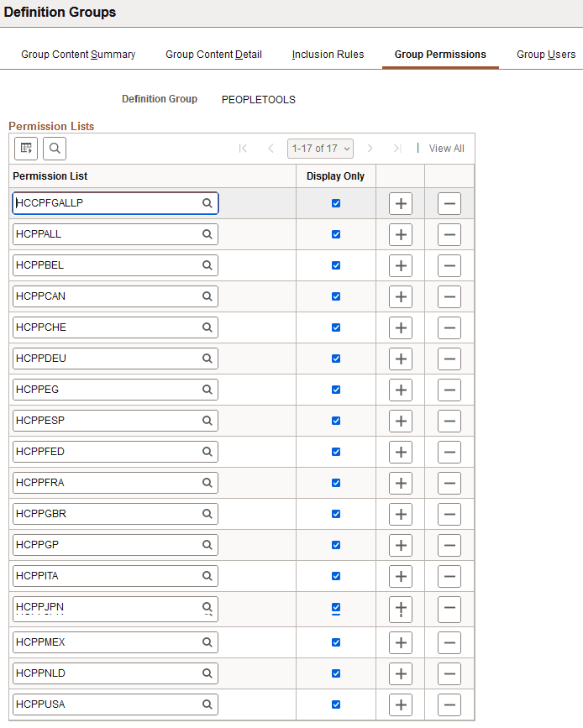This screenshot has width=583, height=728.
Task: Add a new row below HCPPBEL
Action: point(401,264)
